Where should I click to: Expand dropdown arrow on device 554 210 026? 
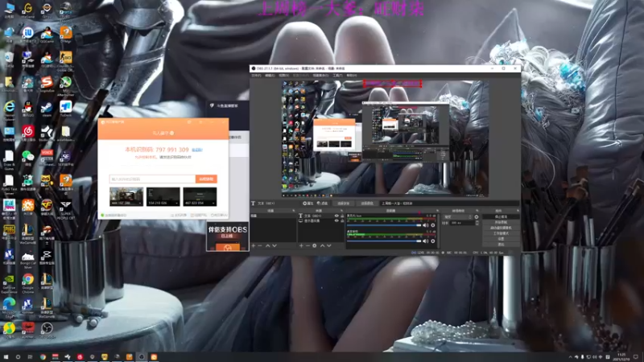coord(176,204)
